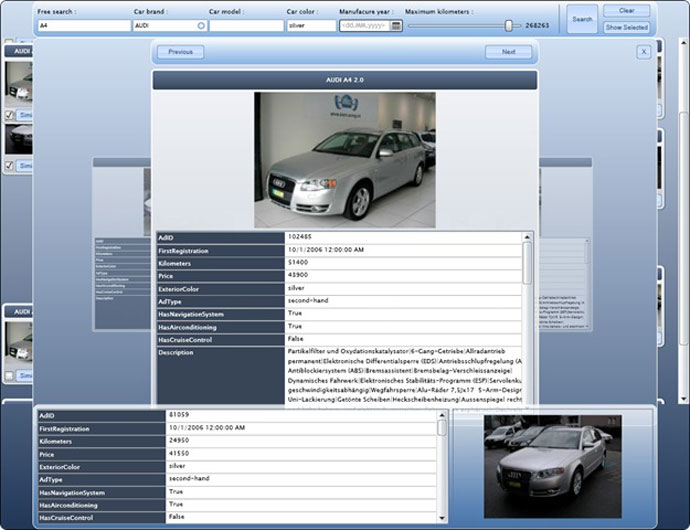This screenshot has height=530, width=690.
Task: Tick the checkbox under the first car thumbnail
Action: click(x=9, y=115)
